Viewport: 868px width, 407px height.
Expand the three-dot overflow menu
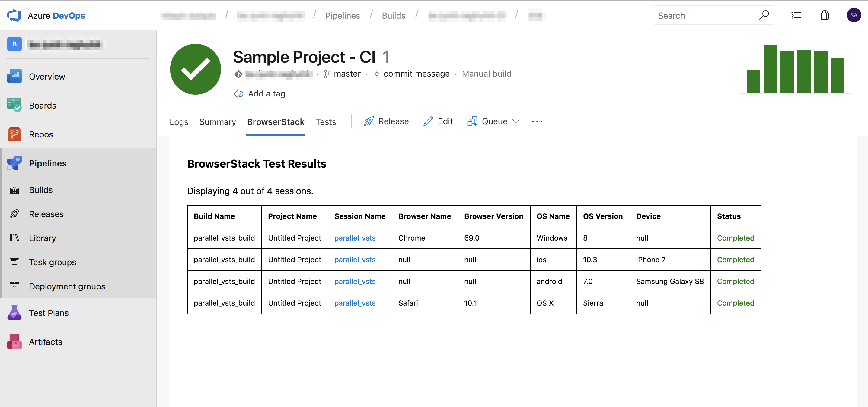[x=536, y=121]
